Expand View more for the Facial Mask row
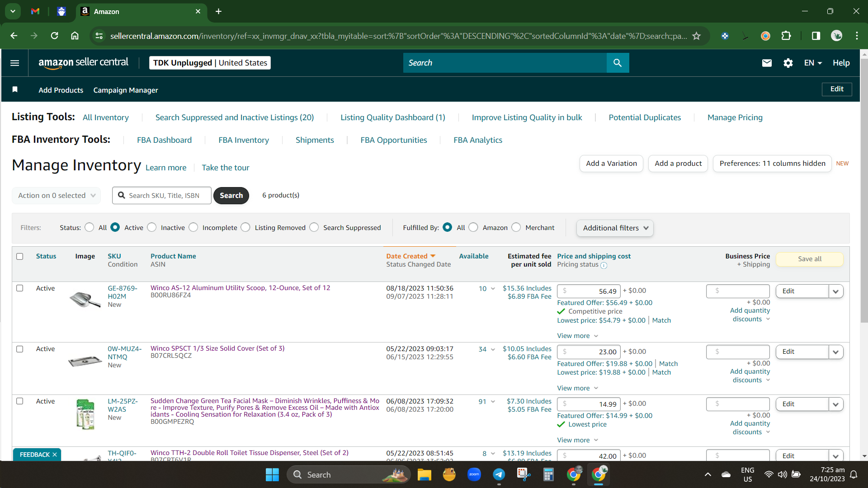This screenshot has width=868, height=488. [578, 440]
